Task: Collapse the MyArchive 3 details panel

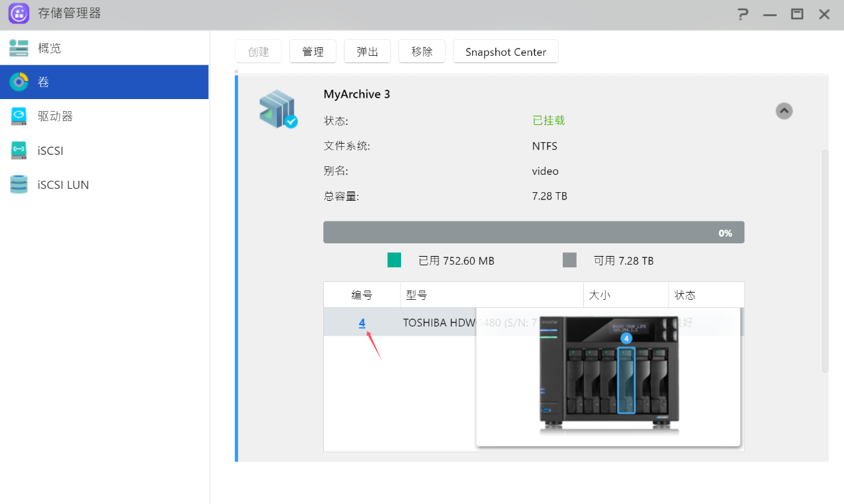Action: tap(784, 111)
